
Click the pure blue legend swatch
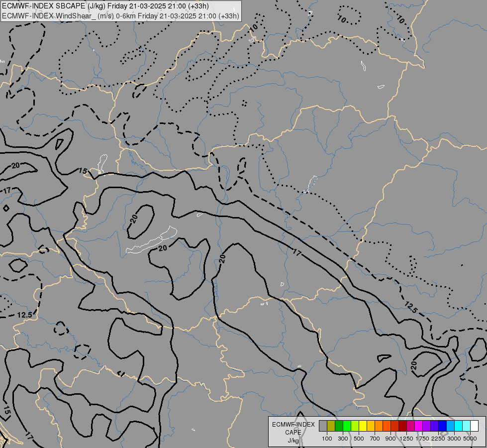coord(443,426)
